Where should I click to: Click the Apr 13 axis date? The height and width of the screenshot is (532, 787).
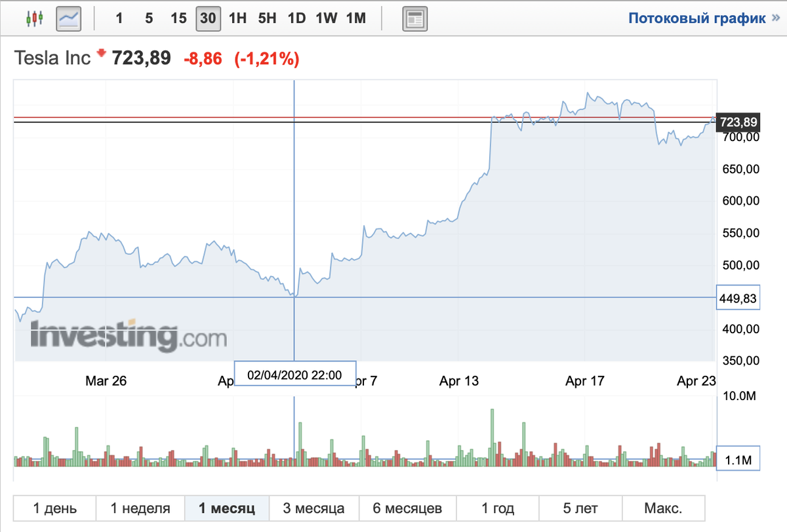459,381
